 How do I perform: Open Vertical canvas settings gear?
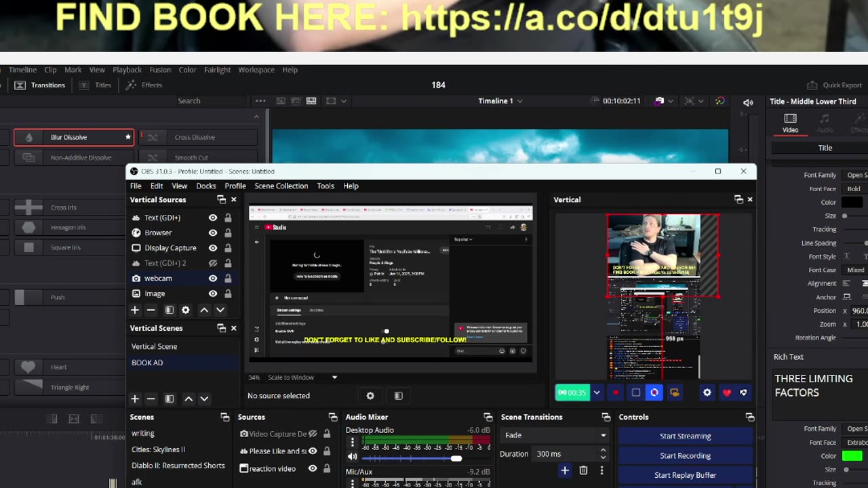[x=707, y=392]
